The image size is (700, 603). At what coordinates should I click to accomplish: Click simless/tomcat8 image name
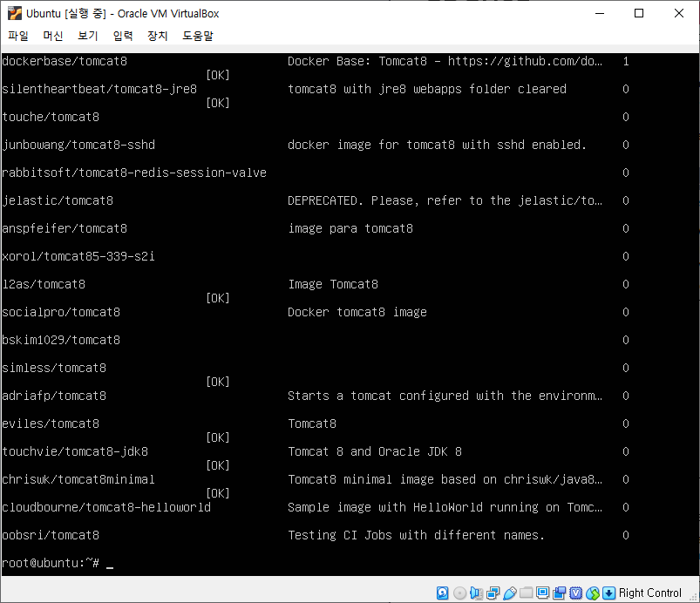[54, 368]
